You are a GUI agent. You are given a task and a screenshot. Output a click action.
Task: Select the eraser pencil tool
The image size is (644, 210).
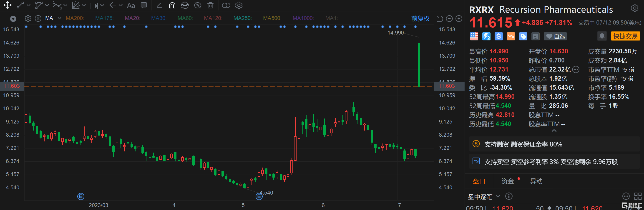tap(159, 5)
